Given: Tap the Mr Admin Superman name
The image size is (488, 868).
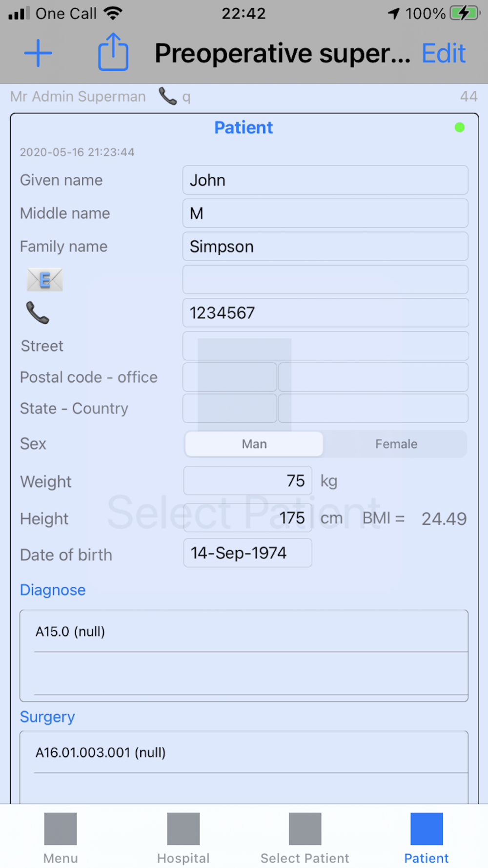Looking at the screenshot, I should coord(78,97).
